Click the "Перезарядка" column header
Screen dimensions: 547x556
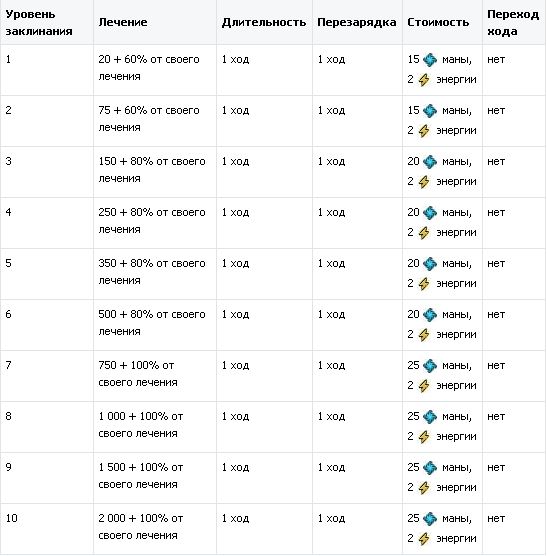(357, 22)
